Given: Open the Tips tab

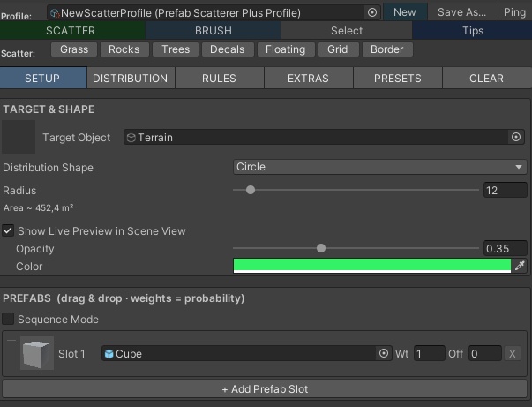Looking at the screenshot, I should pyautogui.click(x=473, y=31).
